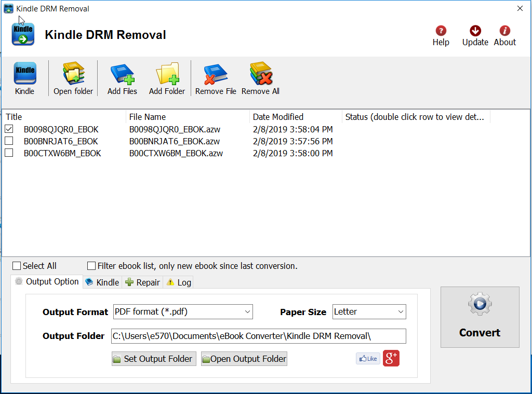Click Open Output Folder button

coord(244,359)
